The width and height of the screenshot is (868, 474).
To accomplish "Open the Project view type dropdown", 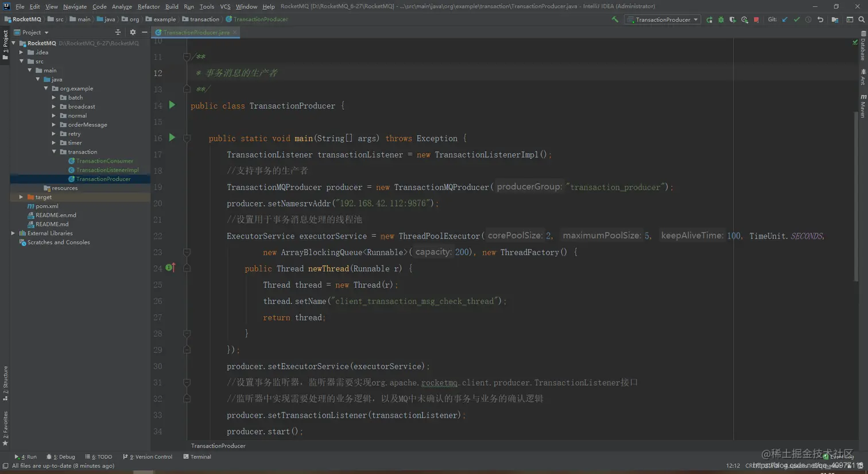I will (x=32, y=32).
